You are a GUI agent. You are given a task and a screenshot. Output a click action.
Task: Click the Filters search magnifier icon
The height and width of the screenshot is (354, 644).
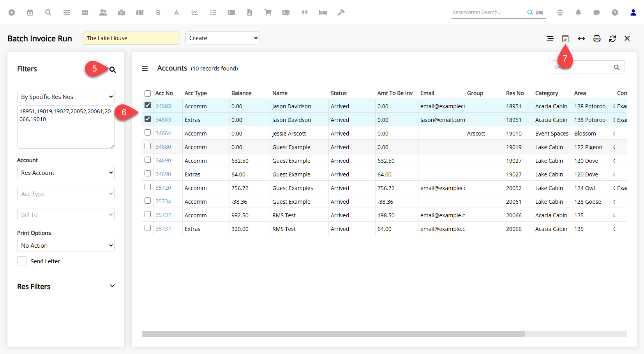(x=113, y=70)
